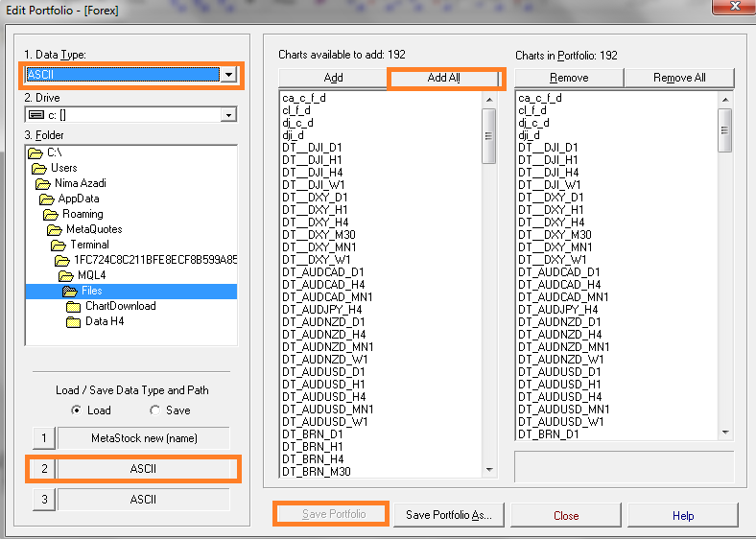Select DT_AUDUSD_MN1 in available charts list

(328, 410)
